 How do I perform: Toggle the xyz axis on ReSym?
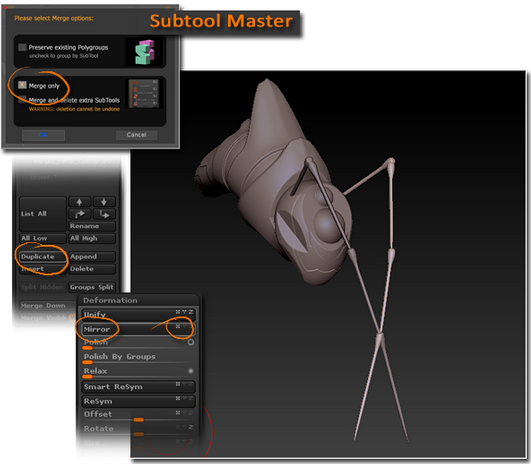pos(184,398)
